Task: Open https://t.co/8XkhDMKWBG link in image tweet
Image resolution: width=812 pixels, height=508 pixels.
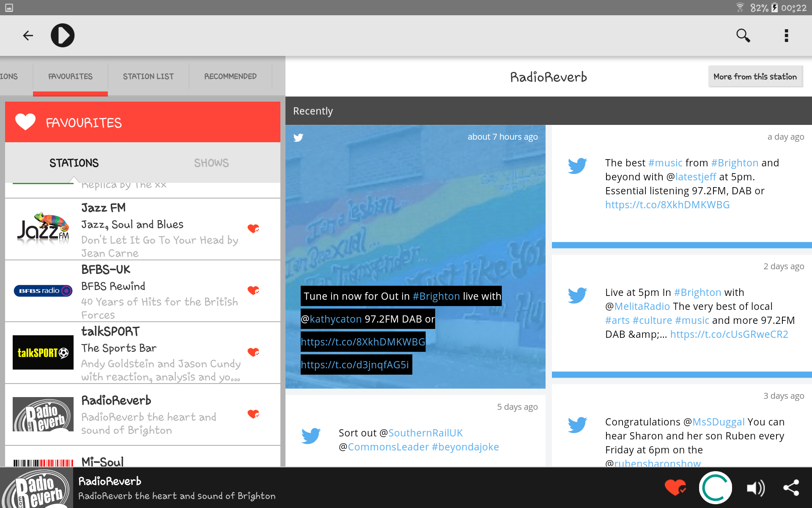Action: click(x=363, y=342)
